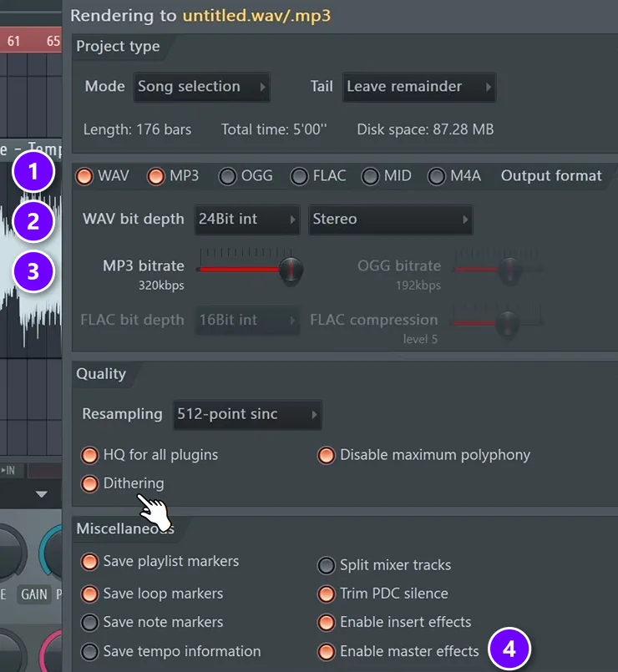Open WAV bit depth 24Bit int dropdown

coord(247,220)
